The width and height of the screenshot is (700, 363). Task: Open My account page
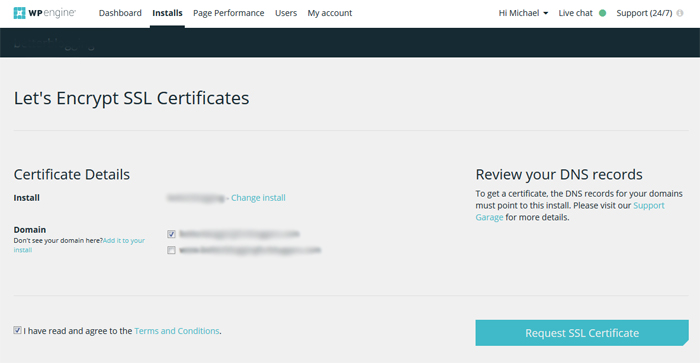(x=329, y=13)
